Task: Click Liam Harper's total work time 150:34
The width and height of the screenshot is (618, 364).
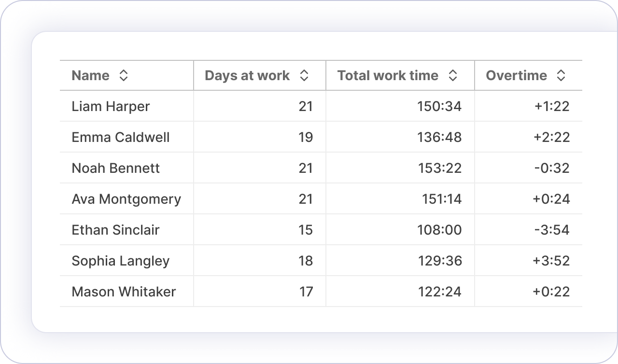Action: pos(439,106)
